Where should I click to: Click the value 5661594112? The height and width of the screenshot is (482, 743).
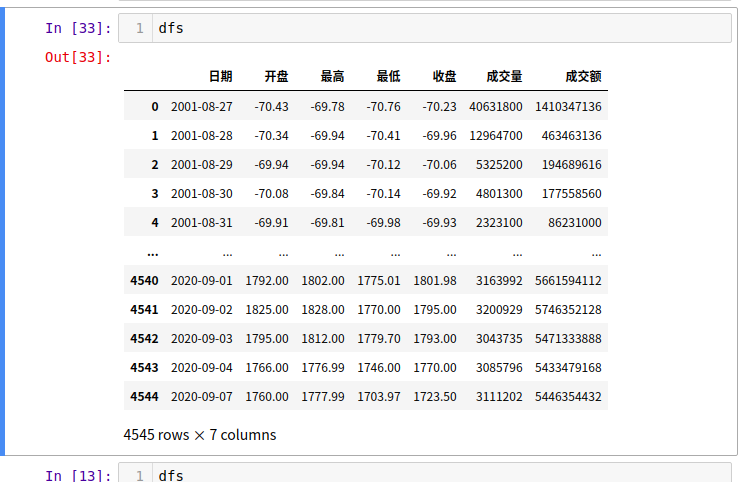[x=568, y=281]
